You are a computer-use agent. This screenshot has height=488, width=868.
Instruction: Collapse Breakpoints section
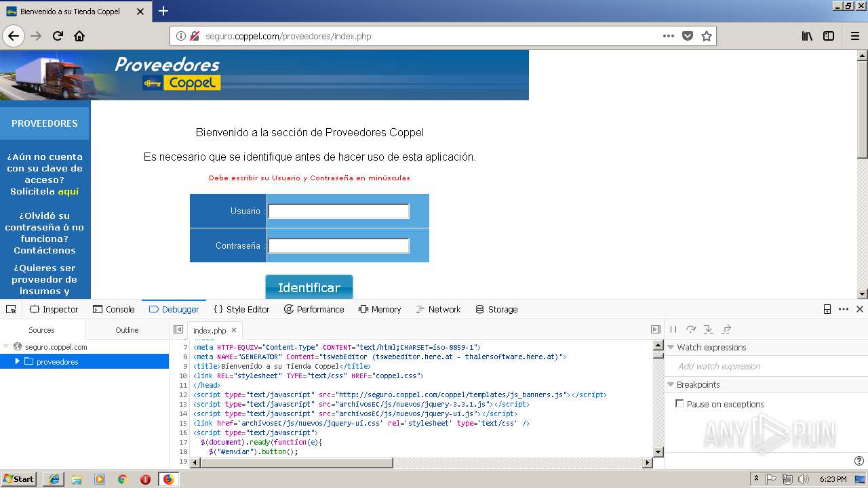click(671, 384)
